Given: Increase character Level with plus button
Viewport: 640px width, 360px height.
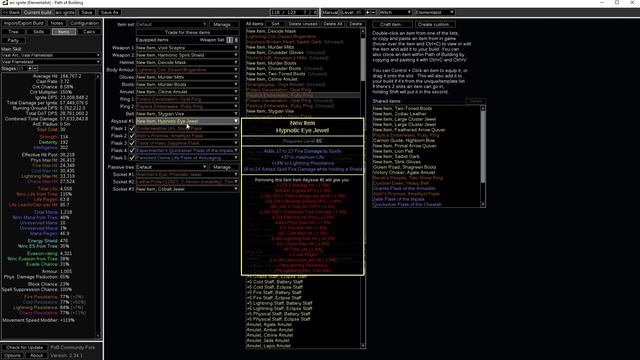Looking at the screenshot, I should coord(367,12).
